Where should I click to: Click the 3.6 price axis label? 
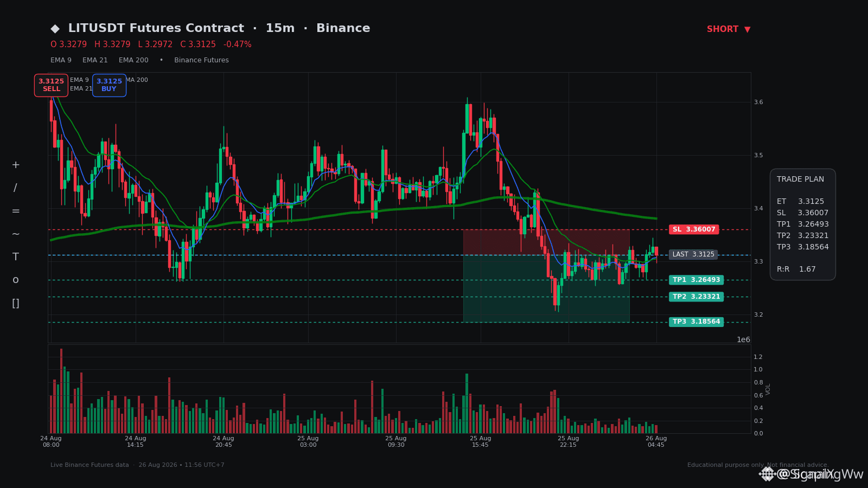758,102
